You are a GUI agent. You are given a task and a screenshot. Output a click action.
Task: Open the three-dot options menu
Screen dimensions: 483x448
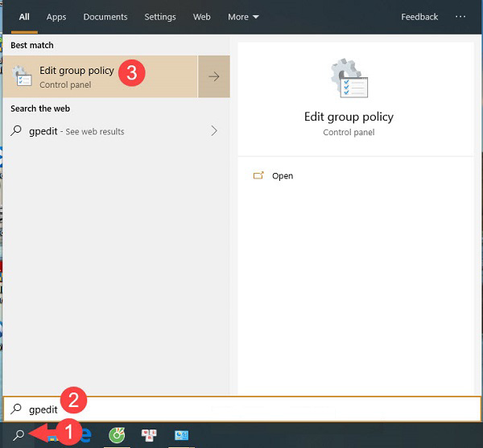(460, 17)
